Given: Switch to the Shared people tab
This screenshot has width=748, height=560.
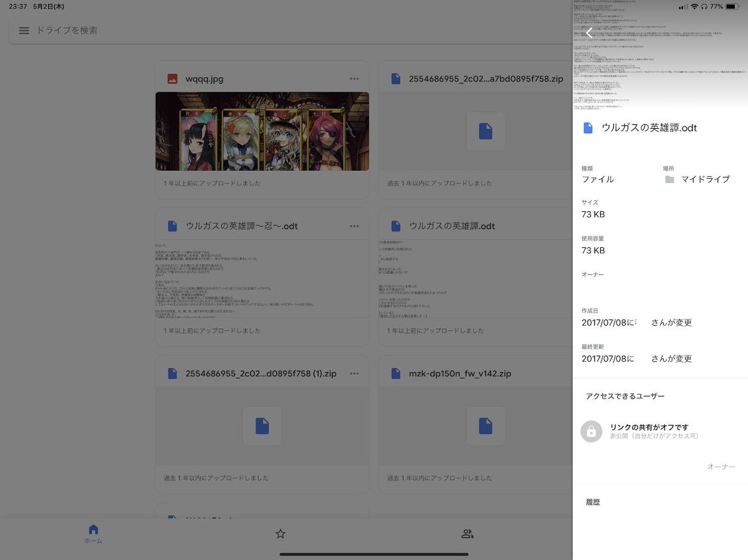Looking at the screenshot, I should (x=467, y=534).
